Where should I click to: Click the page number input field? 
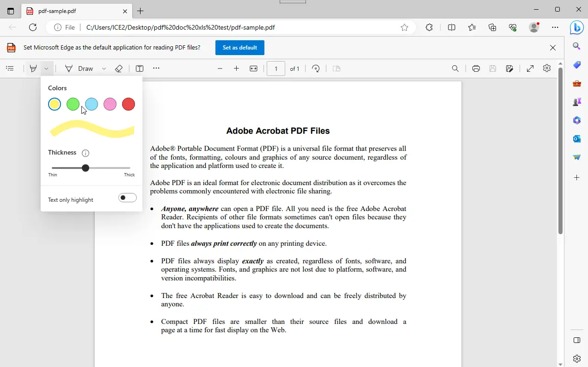point(276,68)
